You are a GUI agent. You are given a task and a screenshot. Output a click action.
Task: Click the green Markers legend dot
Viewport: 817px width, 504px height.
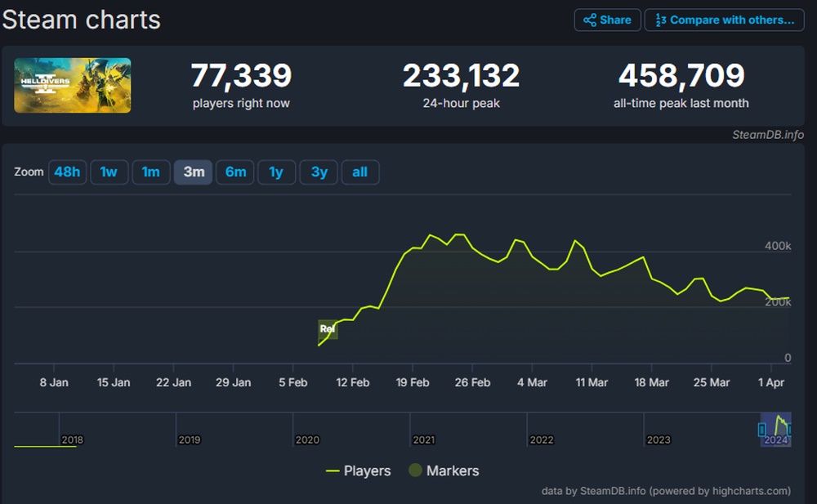click(415, 471)
